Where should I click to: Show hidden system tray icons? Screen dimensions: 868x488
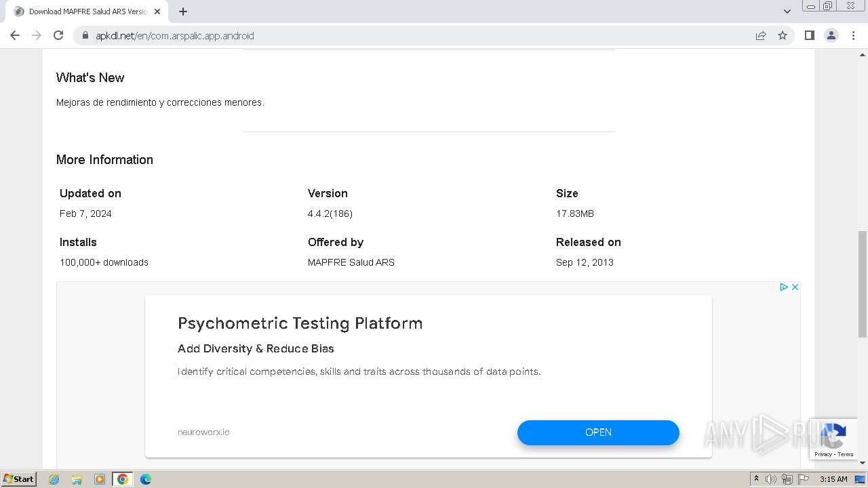pos(756,479)
